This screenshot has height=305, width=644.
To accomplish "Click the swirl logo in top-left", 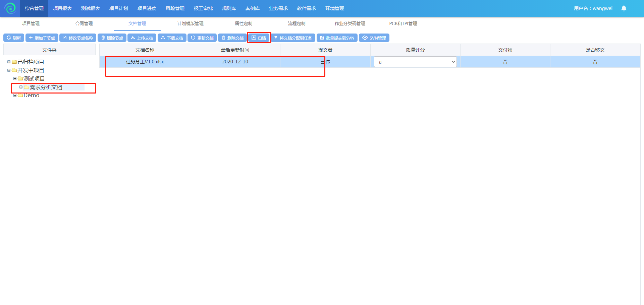I will click(10, 8).
